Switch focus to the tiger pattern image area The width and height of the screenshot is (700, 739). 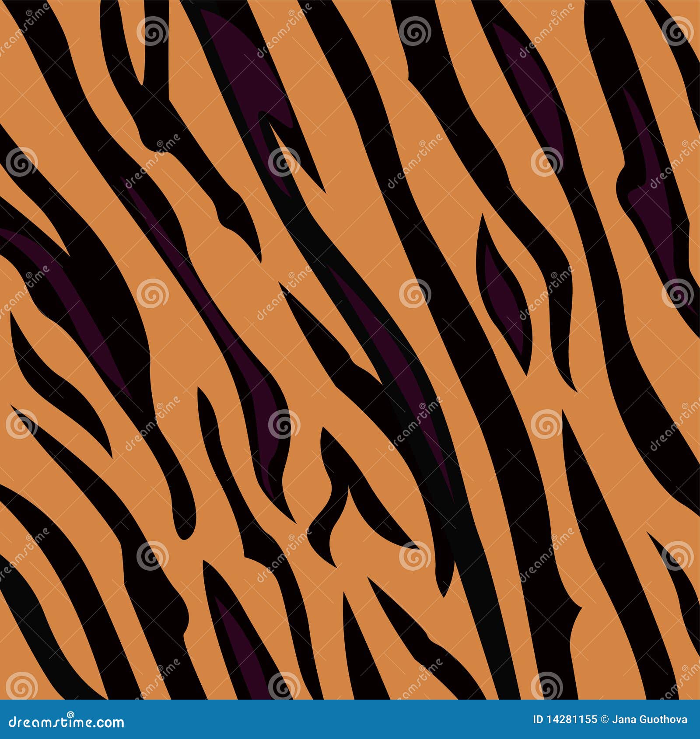[x=350, y=350]
